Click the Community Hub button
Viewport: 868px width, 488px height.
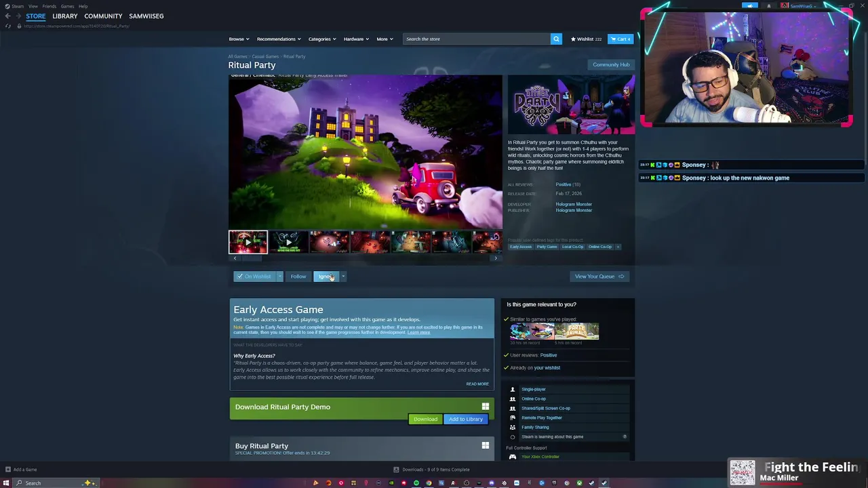(x=611, y=64)
